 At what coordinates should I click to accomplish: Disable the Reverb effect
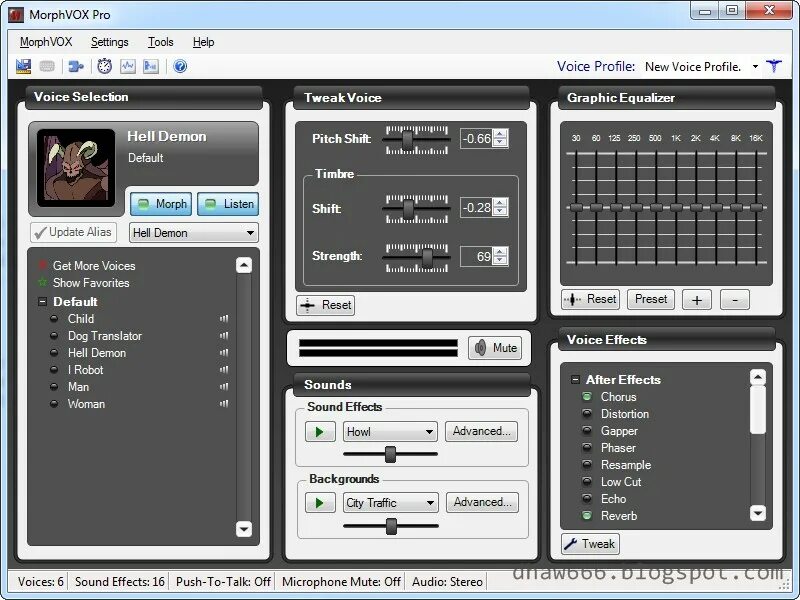(587, 515)
